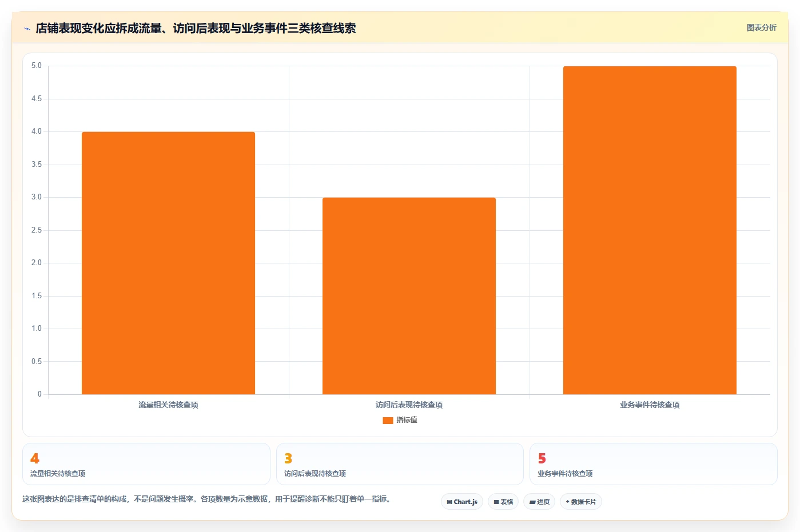
Task: Click the x-axis label 业务事件待核查项
Action: (x=650, y=405)
